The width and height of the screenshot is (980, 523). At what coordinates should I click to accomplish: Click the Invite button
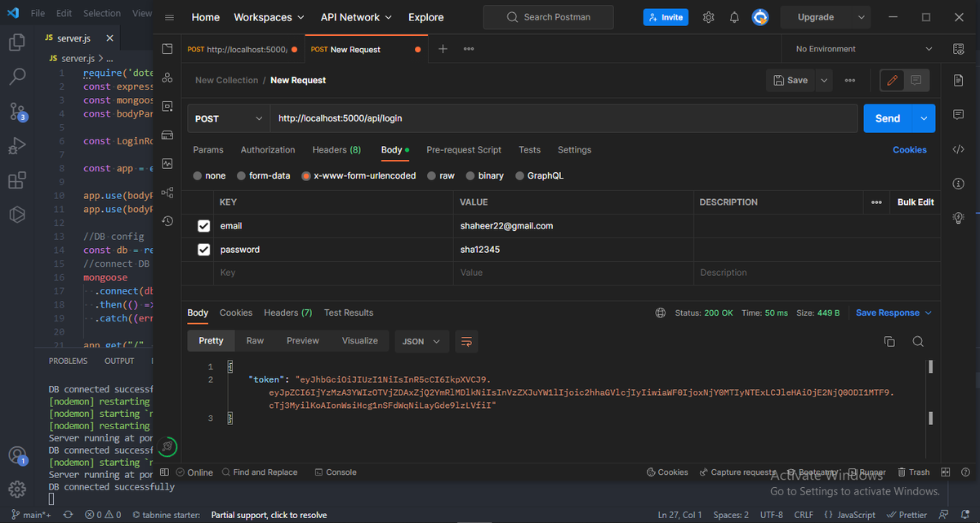666,17
